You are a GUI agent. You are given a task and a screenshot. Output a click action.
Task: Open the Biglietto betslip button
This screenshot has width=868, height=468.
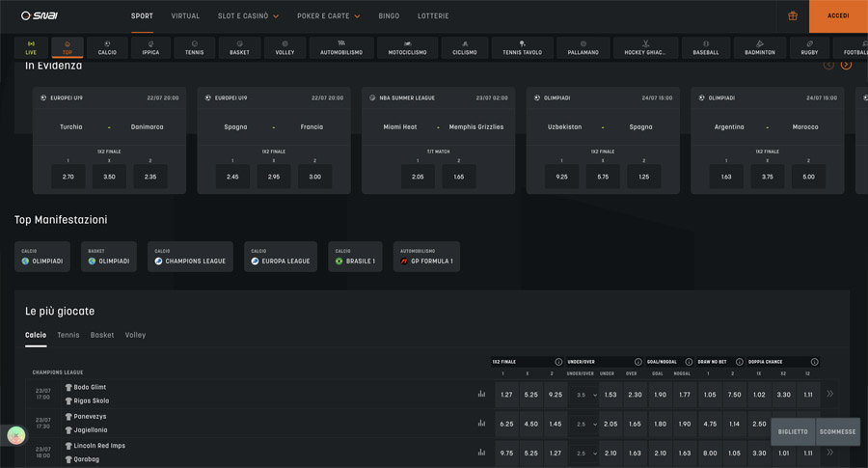pyautogui.click(x=793, y=431)
